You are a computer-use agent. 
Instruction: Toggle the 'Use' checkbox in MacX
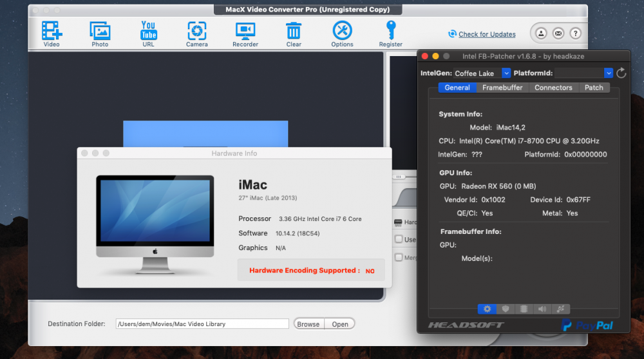[x=399, y=239]
